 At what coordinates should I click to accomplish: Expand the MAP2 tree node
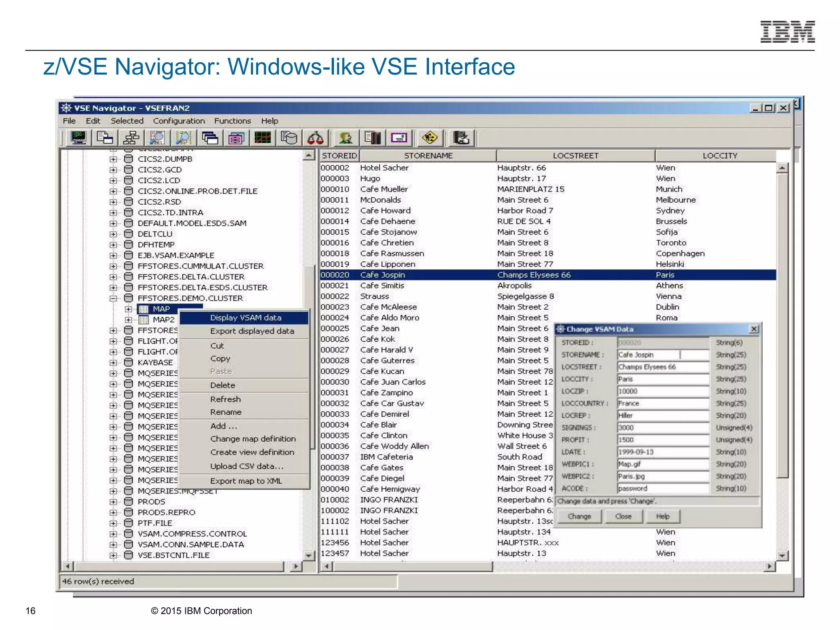[128, 320]
